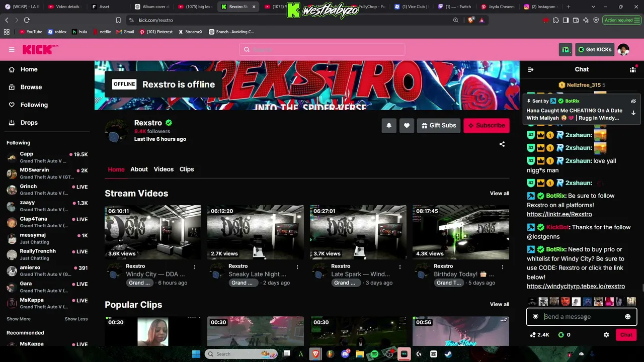Open the Windows Start menu
The image size is (644, 362).
click(196, 354)
